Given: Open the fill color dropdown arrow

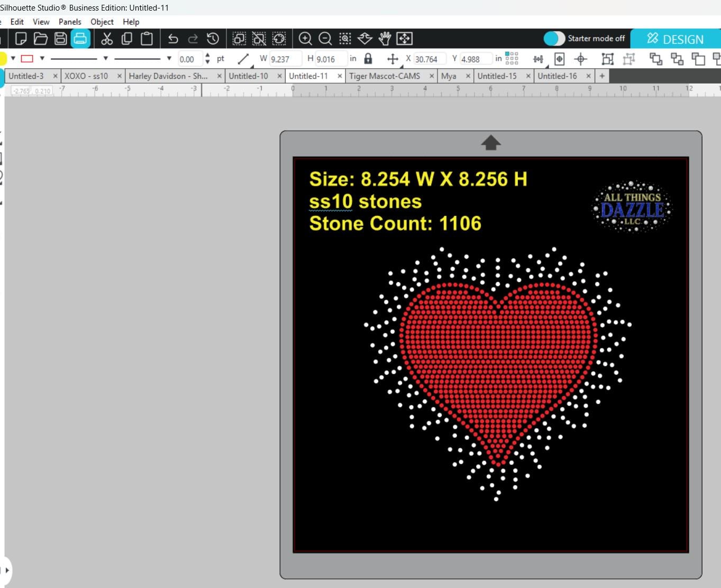Looking at the screenshot, I should tap(13, 58).
